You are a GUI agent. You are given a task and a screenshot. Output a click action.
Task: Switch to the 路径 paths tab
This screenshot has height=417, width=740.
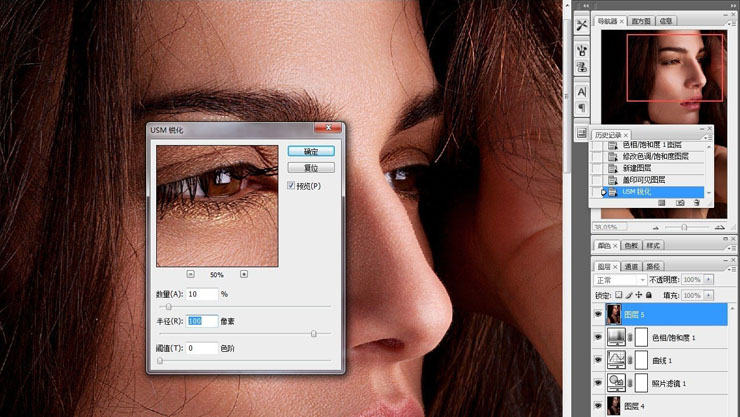click(x=653, y=267)
